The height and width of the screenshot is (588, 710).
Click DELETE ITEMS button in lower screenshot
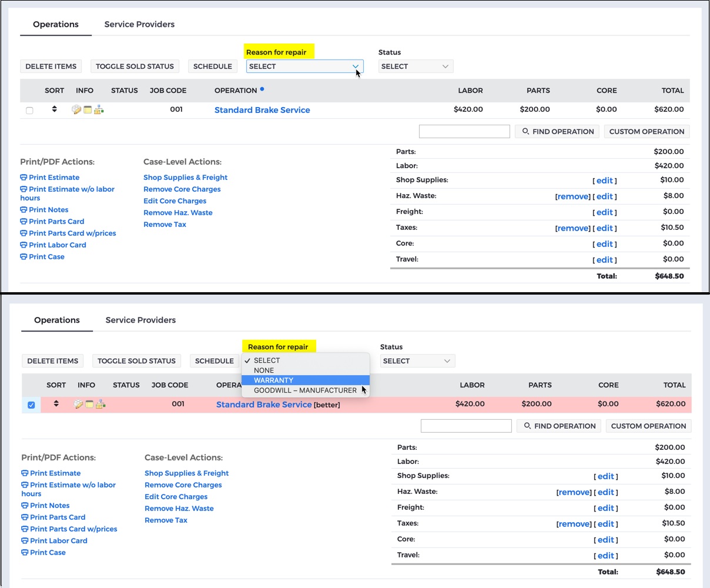tap(53, 361)
